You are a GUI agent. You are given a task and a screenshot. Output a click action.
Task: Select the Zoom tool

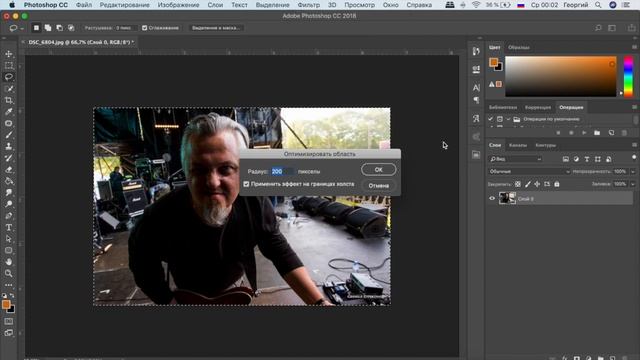pyautogui.click(x=9, y=273)
